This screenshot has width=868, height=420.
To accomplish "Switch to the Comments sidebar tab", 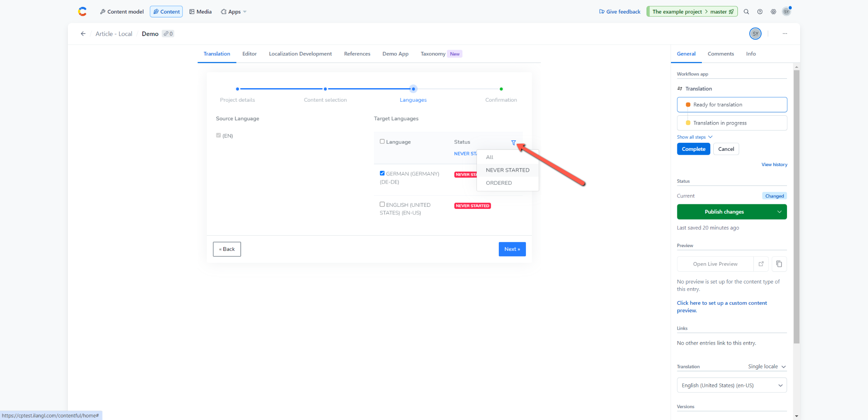I will 721,54.
